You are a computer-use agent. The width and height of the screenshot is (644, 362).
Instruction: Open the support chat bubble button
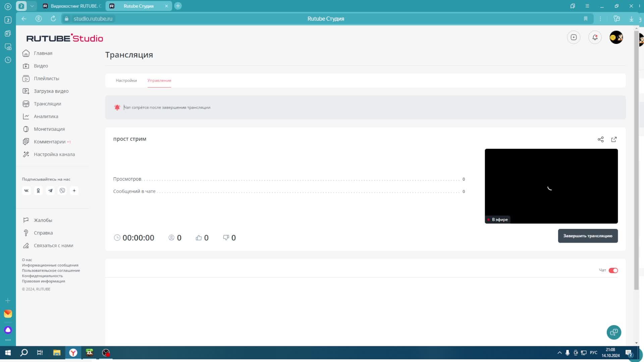614,332
